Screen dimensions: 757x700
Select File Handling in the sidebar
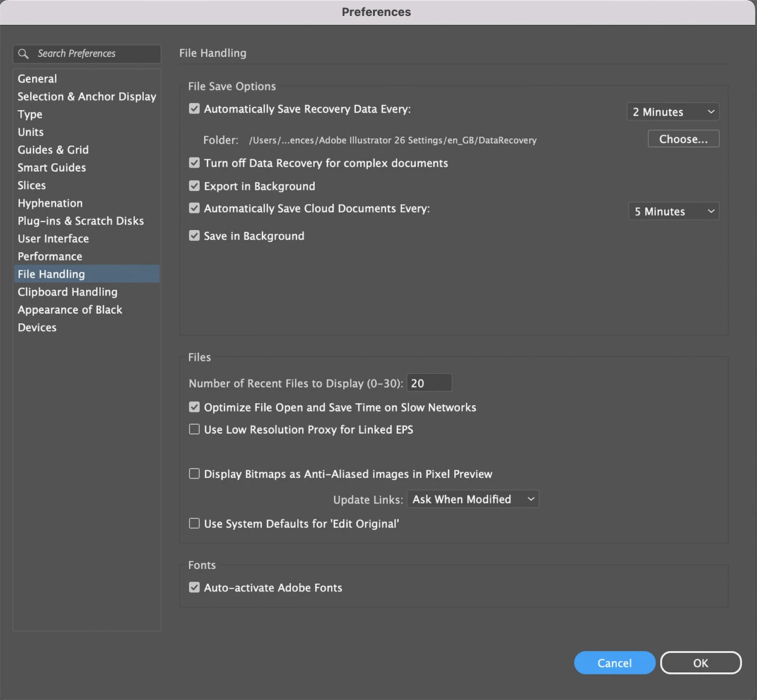(x=87, y=274)
